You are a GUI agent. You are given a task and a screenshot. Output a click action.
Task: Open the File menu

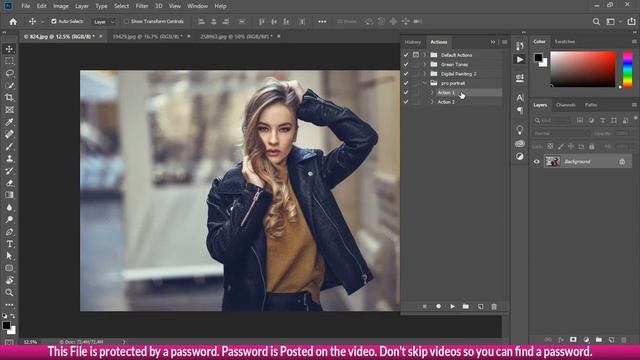coord(26,6)
